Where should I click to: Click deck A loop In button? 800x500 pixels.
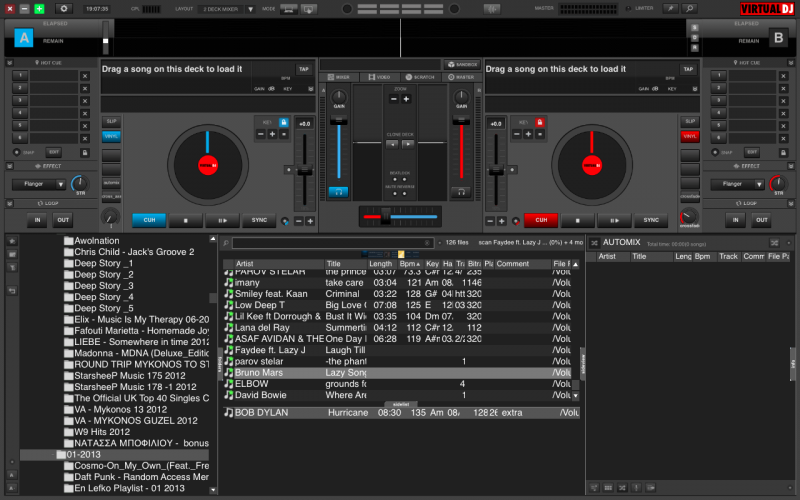pyautogui.click(x=37, y=220)
